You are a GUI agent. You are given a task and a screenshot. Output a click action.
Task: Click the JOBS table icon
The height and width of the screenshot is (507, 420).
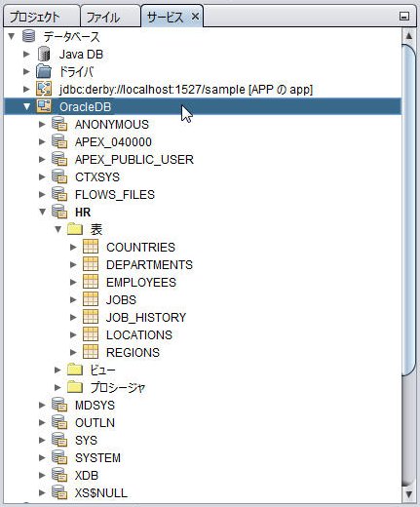click(x=91, y=299)
